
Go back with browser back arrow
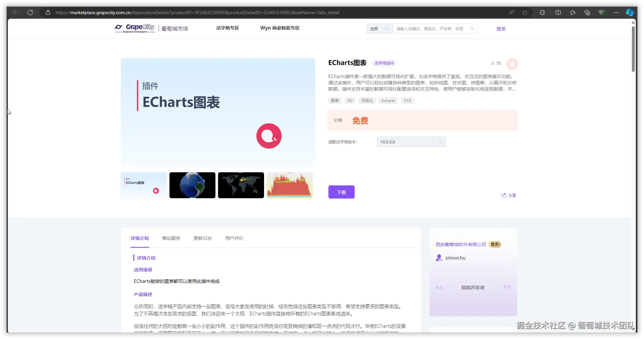click(16, 12)
